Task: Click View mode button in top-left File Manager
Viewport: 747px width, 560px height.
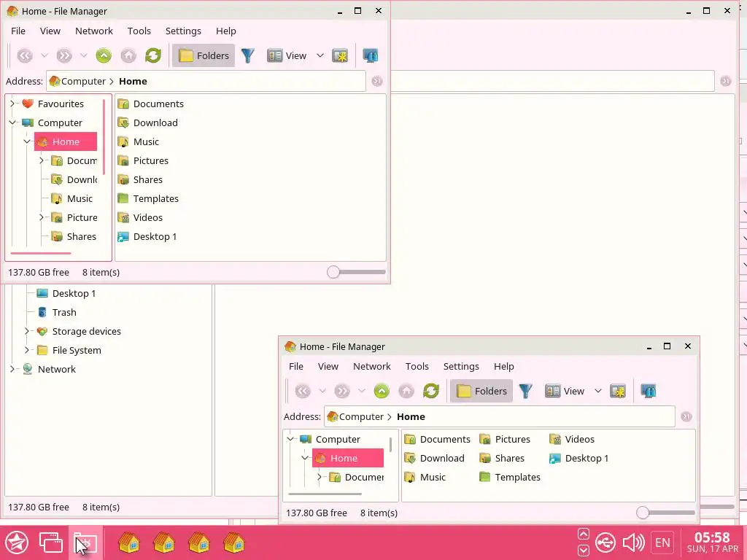Action: [x=287, y=55]
